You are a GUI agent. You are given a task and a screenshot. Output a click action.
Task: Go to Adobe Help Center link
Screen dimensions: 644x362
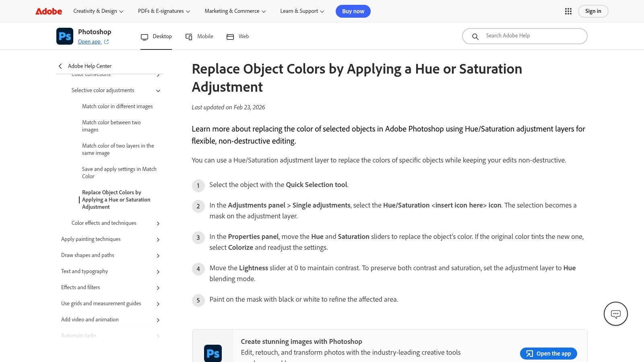[90, 66]
